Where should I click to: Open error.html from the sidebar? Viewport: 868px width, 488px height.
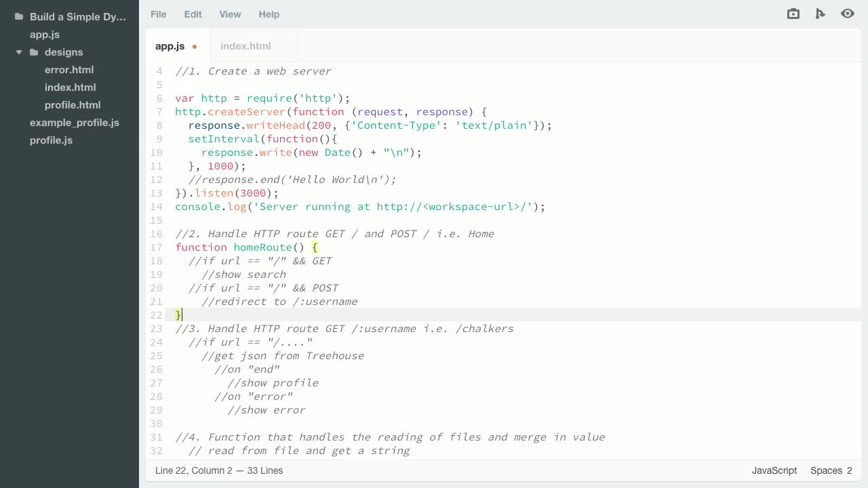(x=69, y=70)
